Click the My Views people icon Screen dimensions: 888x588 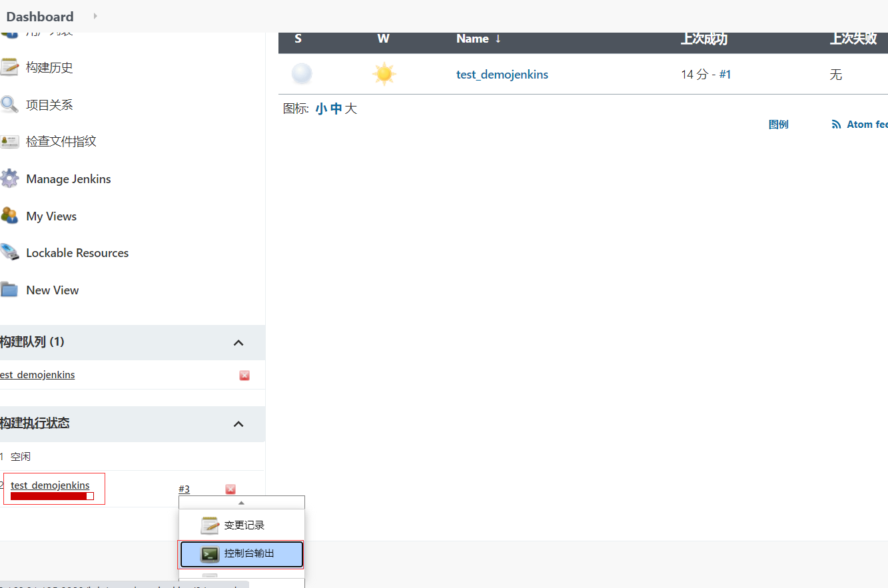pos(9,216)
